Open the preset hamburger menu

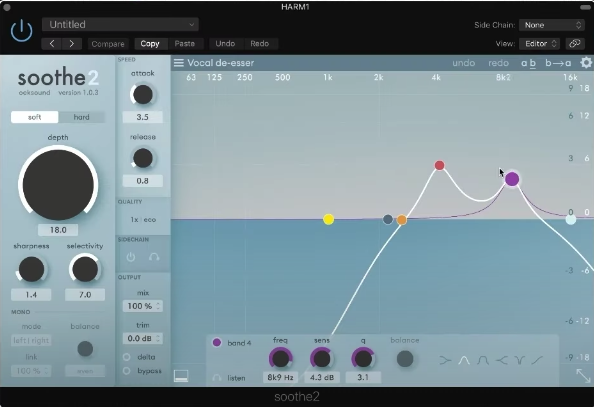coord(179,63)
